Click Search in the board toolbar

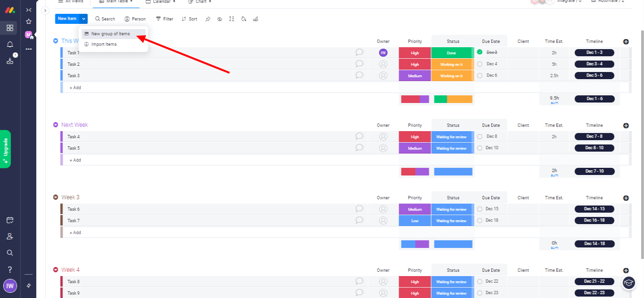(x=105, y=19)
